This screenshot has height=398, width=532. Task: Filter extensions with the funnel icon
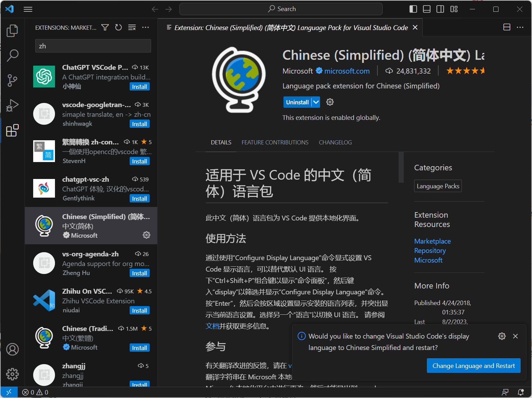[x=105, y=27]
